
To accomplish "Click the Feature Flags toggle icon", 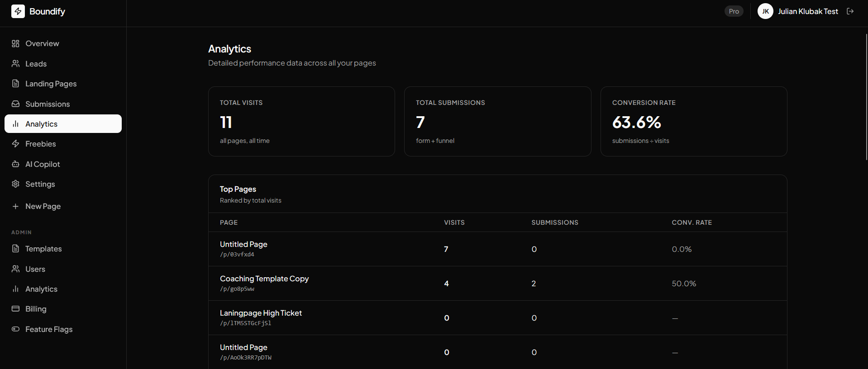I will [15, 329].
